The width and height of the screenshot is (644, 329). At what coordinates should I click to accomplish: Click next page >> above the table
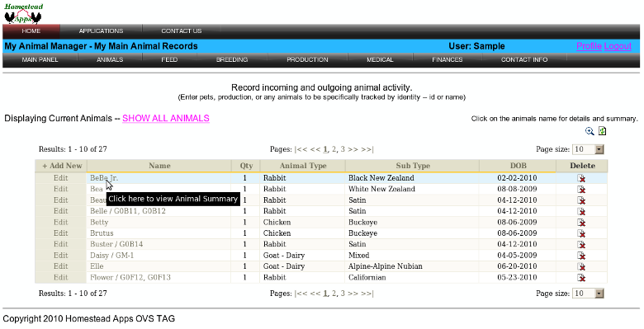pos(353,149)
